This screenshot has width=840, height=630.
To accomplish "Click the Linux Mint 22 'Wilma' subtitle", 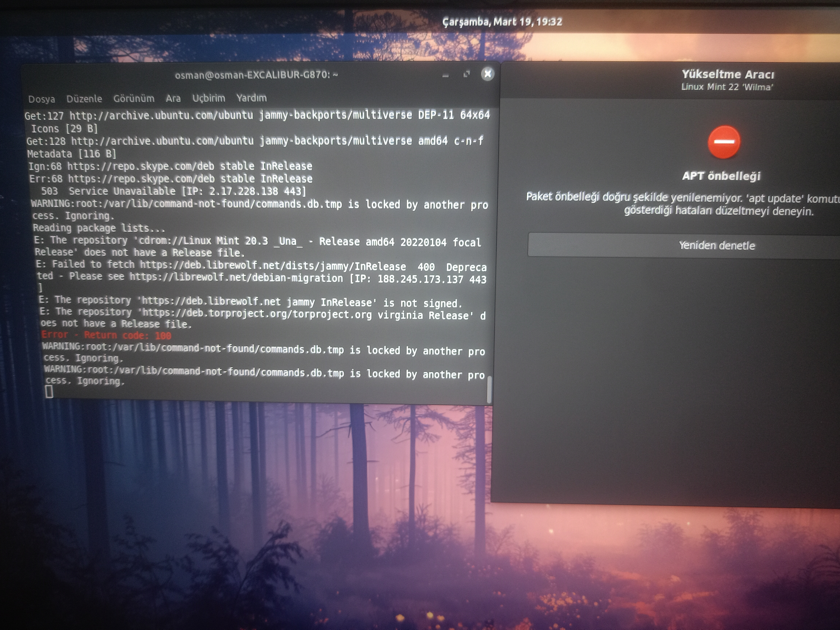I will click(x=727, y=87).
